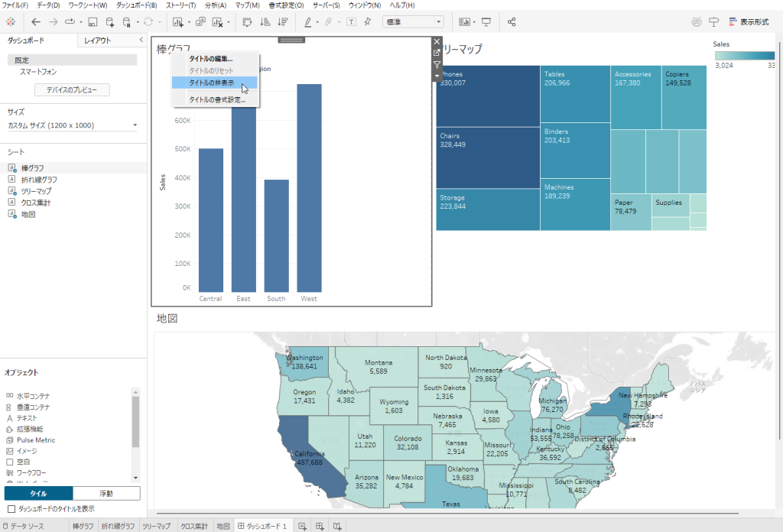783x532 pixels.
Task: Click the presentation mode icon
Action: click(x=486, y=21)
